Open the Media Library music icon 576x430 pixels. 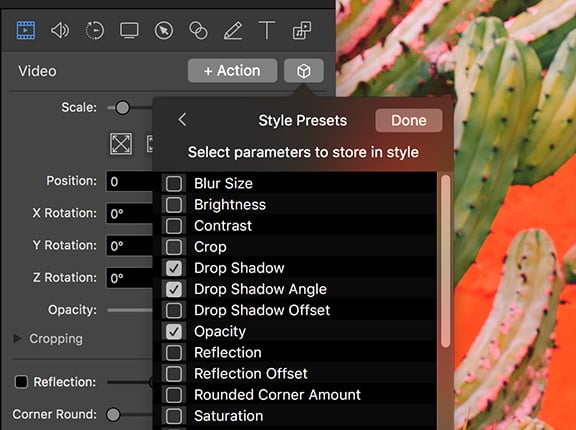tap(302, 30)
